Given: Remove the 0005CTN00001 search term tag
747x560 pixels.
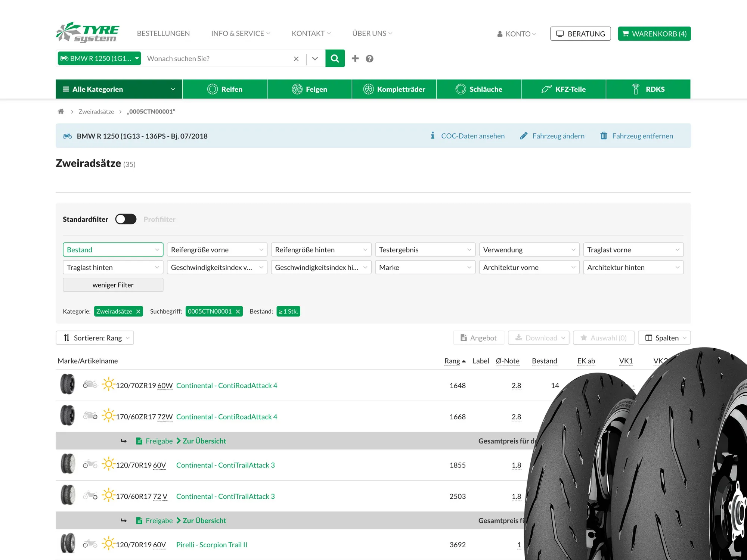Looking at the screenshot, I should click(x=238, y=311).
